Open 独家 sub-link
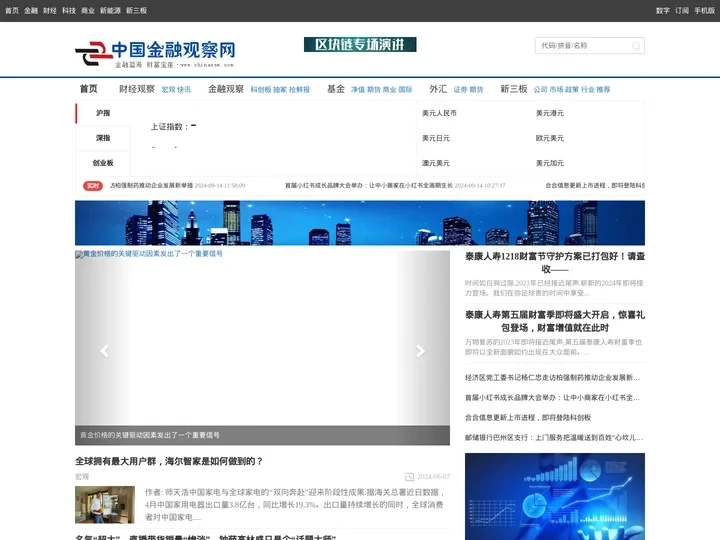Image resolution: width=720 pixels, height=540 pixels. (280, 90)
